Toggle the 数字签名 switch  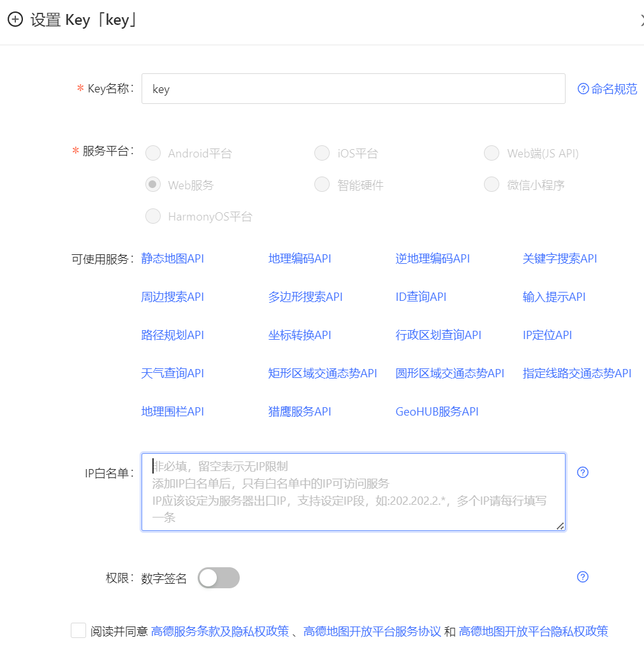pyautogui.click(x=219, y=577)
